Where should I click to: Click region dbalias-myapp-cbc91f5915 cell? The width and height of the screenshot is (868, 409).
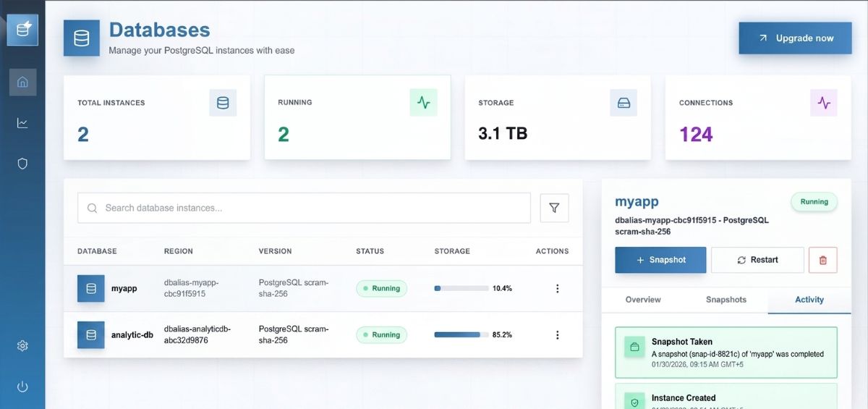click(191, 288)
